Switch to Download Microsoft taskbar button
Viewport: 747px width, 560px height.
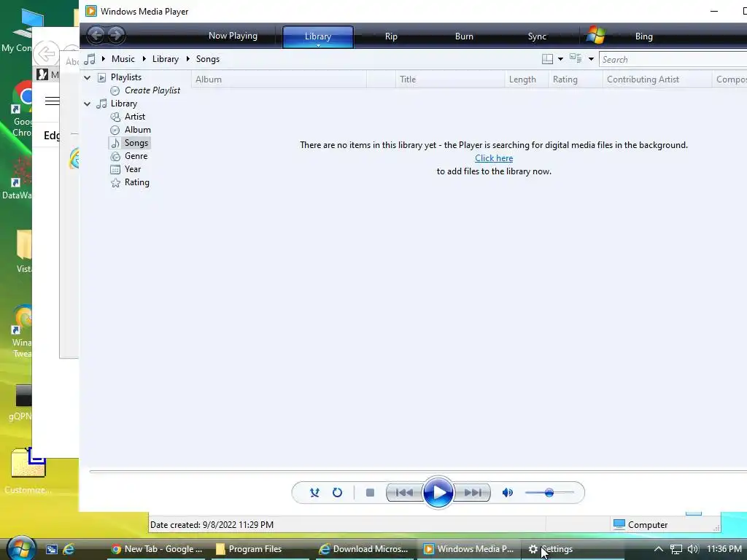365,549
